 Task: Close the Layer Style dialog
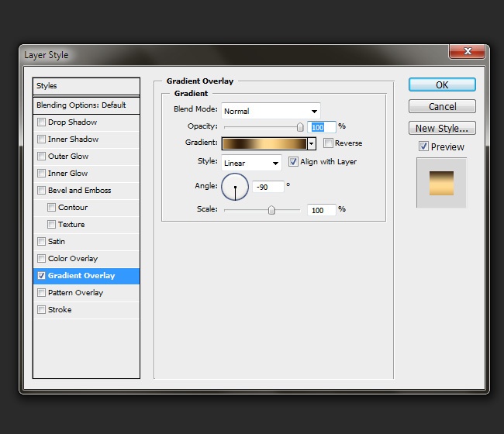pos(467,51)
